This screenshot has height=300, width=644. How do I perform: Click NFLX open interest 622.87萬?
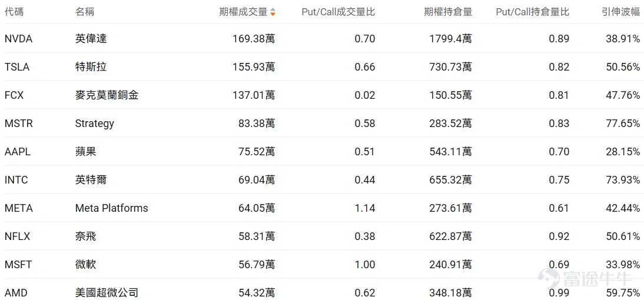point(451,236)
